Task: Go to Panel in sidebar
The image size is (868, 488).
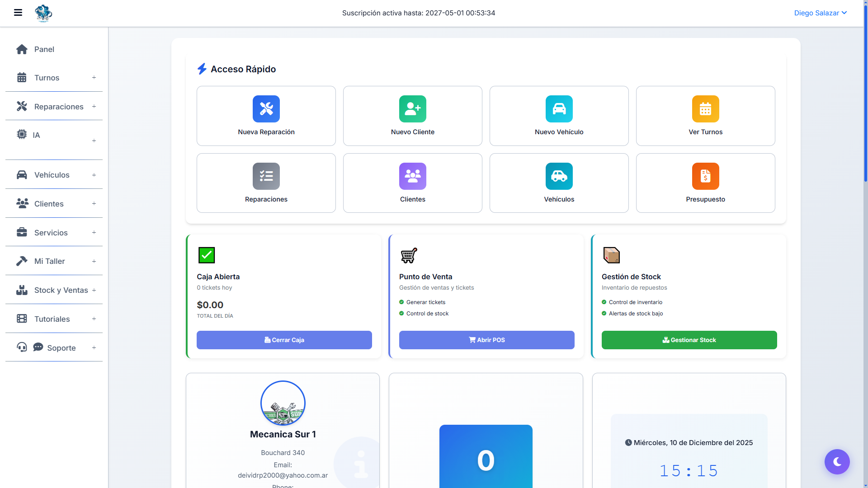Action: [x=44, y=49]
